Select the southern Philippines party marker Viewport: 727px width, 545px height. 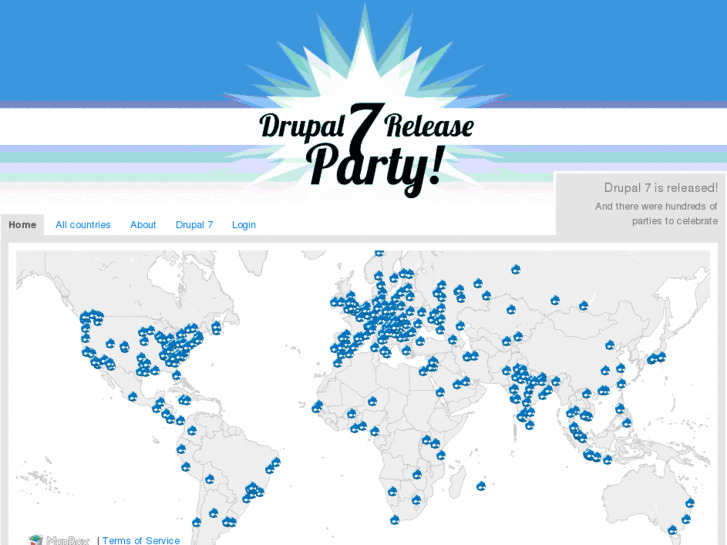627,423
